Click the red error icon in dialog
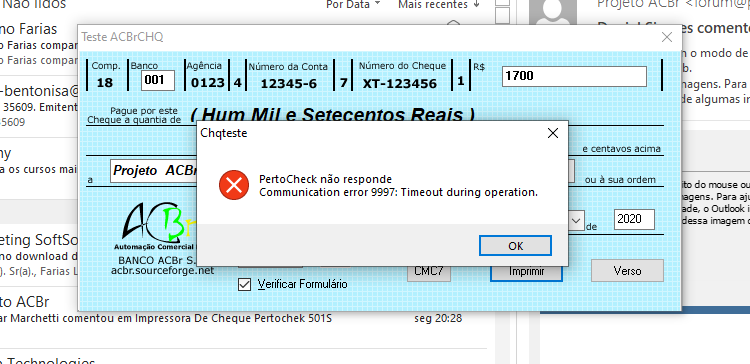The height and width of the screenshot is (364, 750). click(234, 185)
